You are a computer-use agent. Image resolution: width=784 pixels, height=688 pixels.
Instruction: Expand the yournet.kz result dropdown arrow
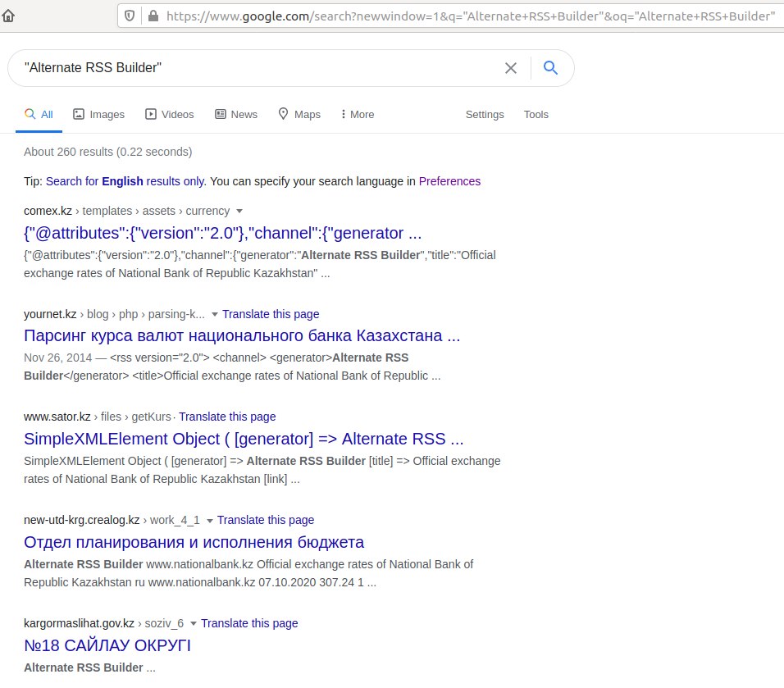tap(215, 315)
